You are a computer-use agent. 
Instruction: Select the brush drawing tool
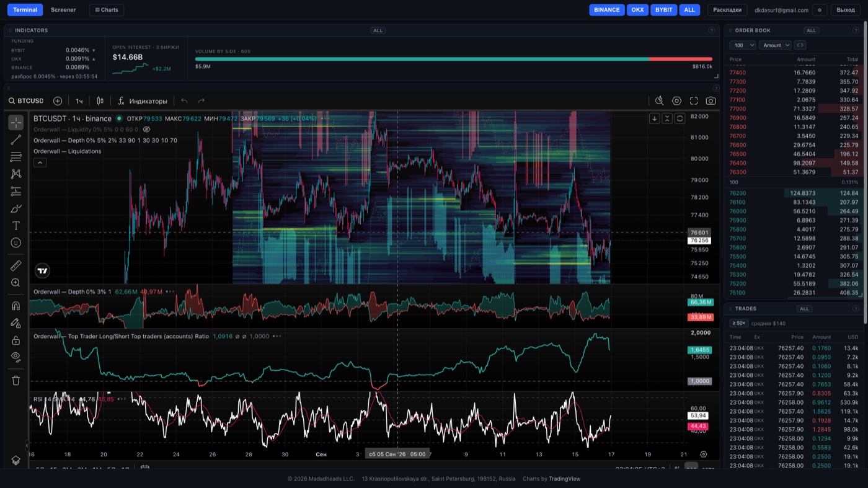[x=16, y=208]
